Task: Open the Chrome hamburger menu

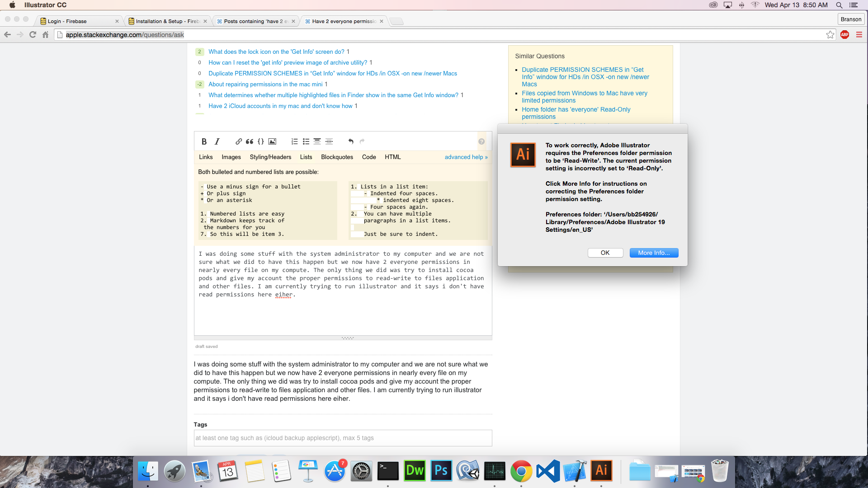Action: coord(859,34)
